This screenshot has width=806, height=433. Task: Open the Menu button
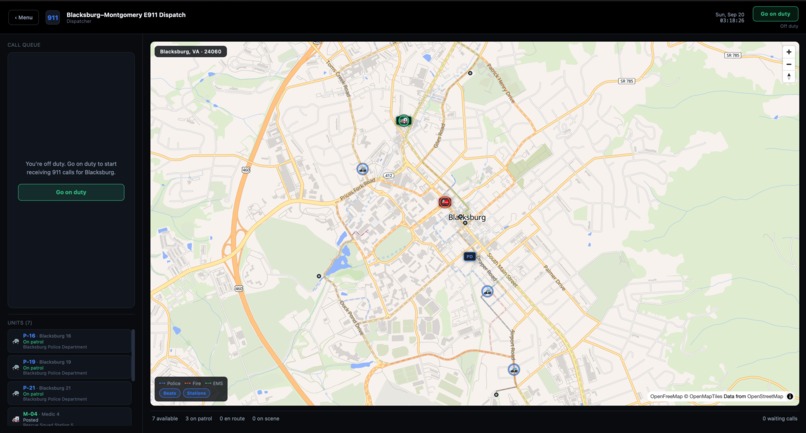[24, 17]
